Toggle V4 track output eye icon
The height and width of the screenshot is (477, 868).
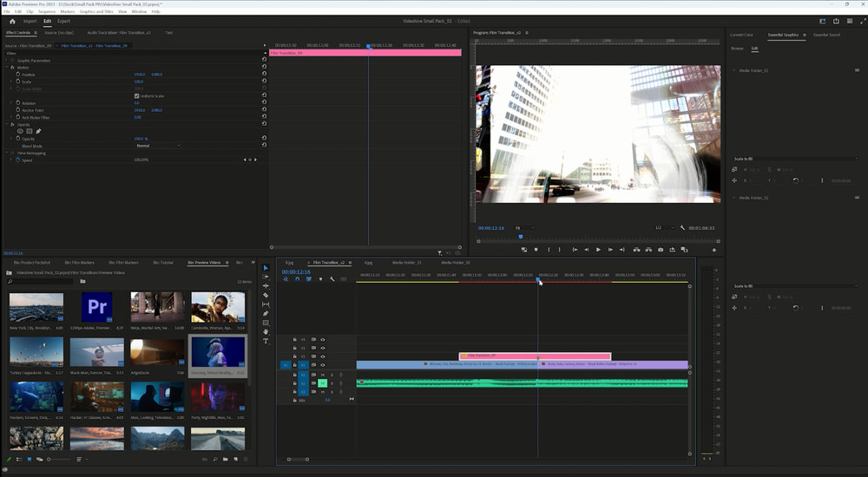click(x=323, y=340)
